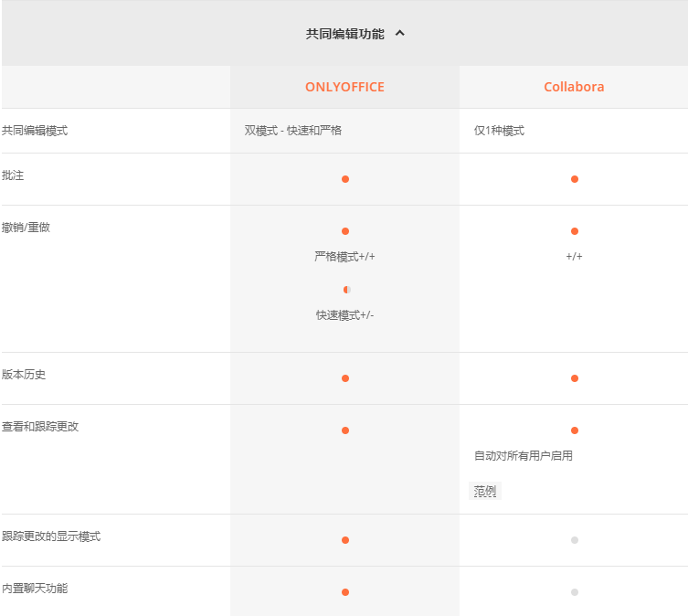Click orange dot above 严格模式+/+
The image size is (688, 616).
(345, 231)
